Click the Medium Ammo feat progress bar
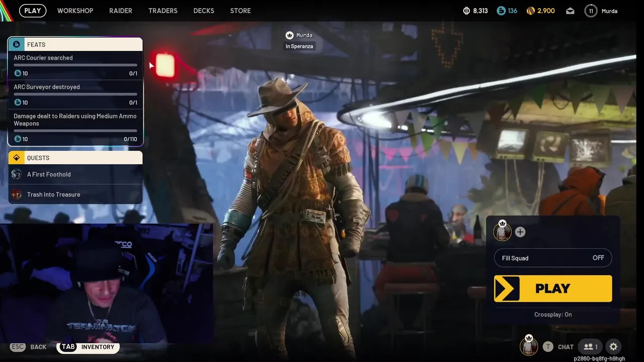Viewport: 644px width, 362px height. pyautogui.click(x=75, y=131)
